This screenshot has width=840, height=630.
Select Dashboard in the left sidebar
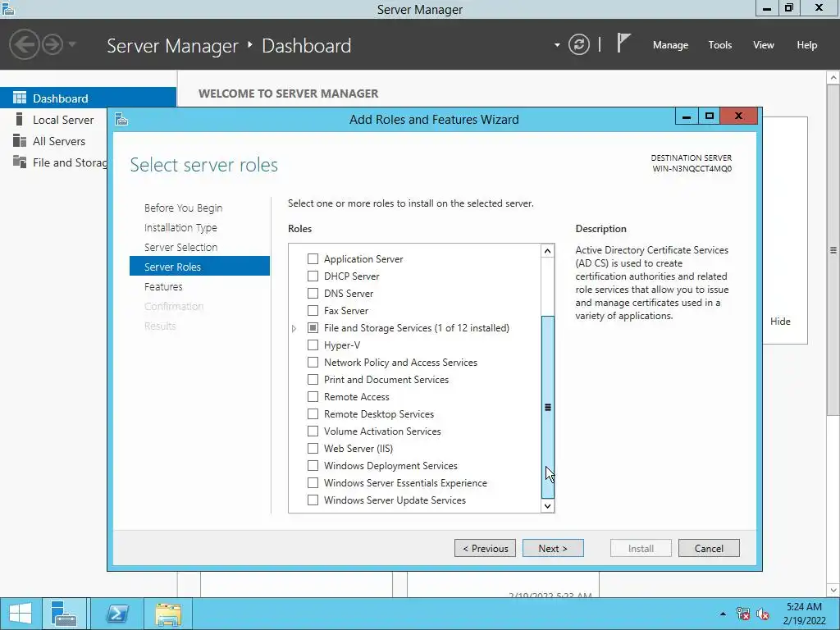tap(88, 98)
